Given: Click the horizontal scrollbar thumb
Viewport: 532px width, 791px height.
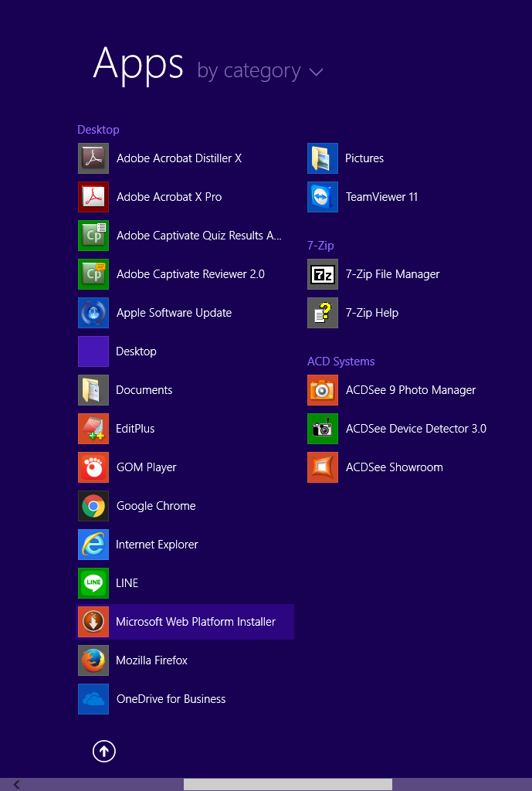Looking at the screenshot, I should coord(288,784).
